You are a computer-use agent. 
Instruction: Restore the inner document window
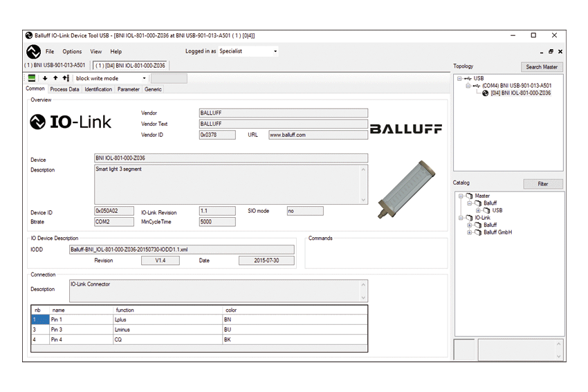pyautogui.click(x=551, y=51)
